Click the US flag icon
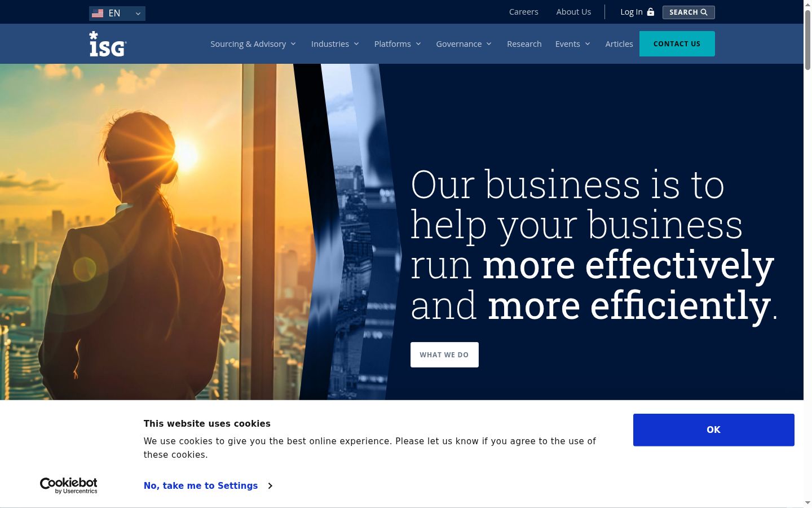The height and width of the screenshot is (508, 812). (x=98, y=13)
